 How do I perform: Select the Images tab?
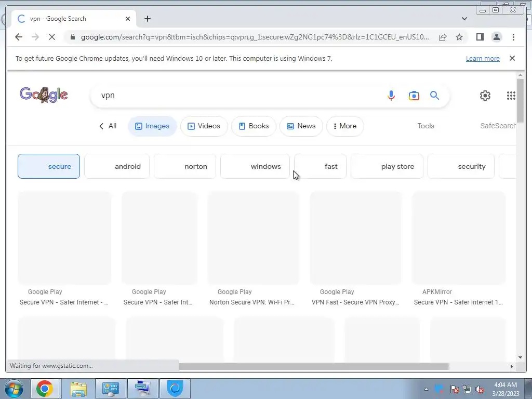pyautogui.click(x=152, y=126)
